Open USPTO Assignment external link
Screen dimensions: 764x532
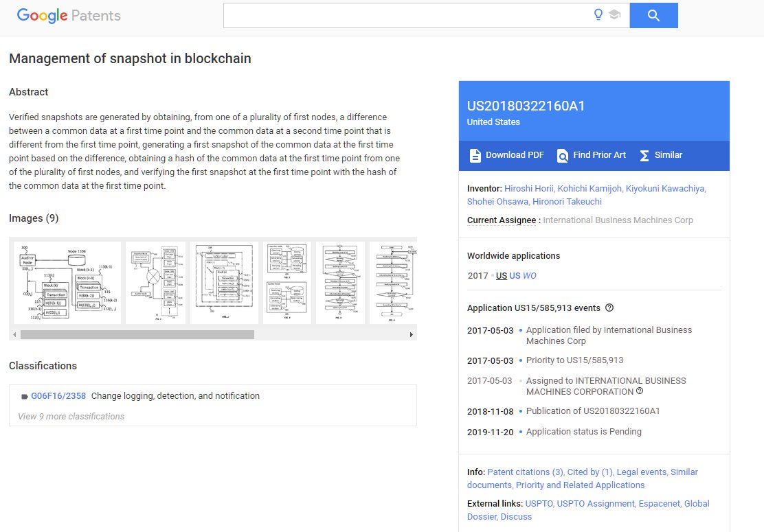[x=596, y=503]
